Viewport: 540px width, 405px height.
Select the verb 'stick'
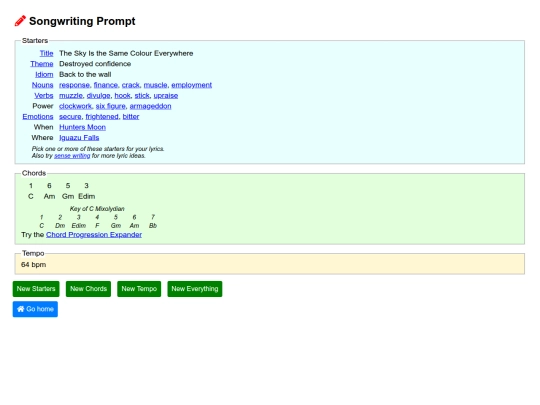point(142,95)
